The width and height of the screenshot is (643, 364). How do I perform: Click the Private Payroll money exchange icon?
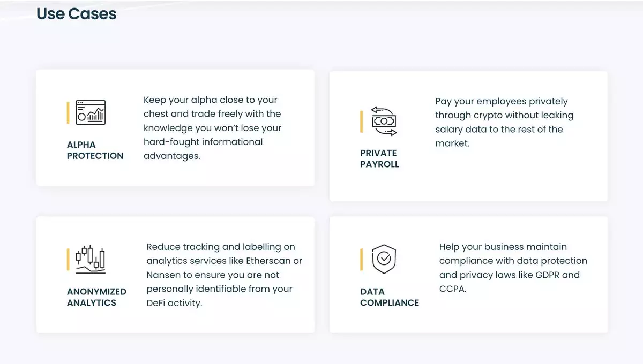(384, 122)
